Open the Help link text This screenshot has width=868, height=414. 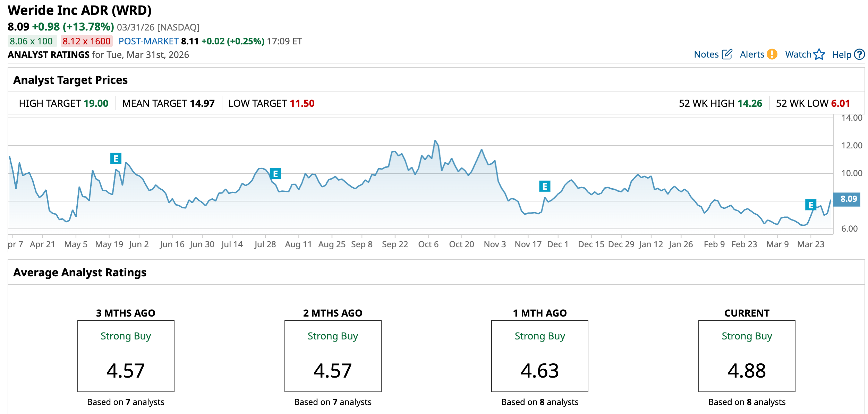[841, 54]
